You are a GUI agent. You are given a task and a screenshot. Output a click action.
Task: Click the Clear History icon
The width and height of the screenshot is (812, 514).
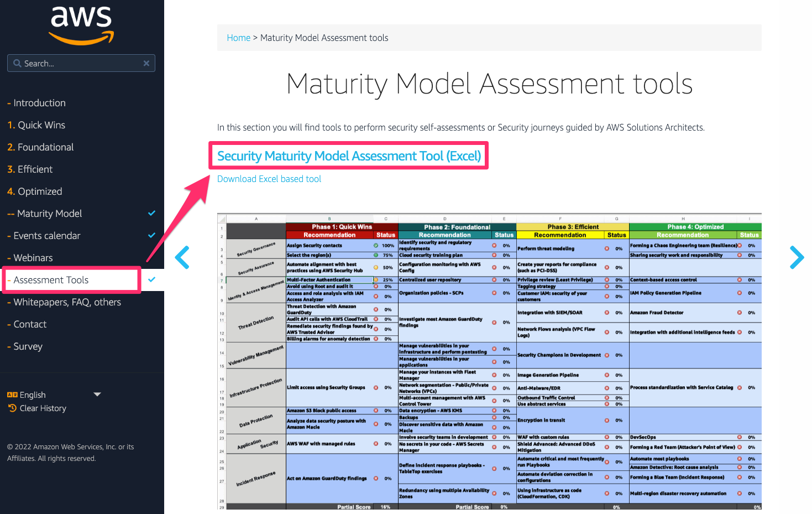(12, 408)
